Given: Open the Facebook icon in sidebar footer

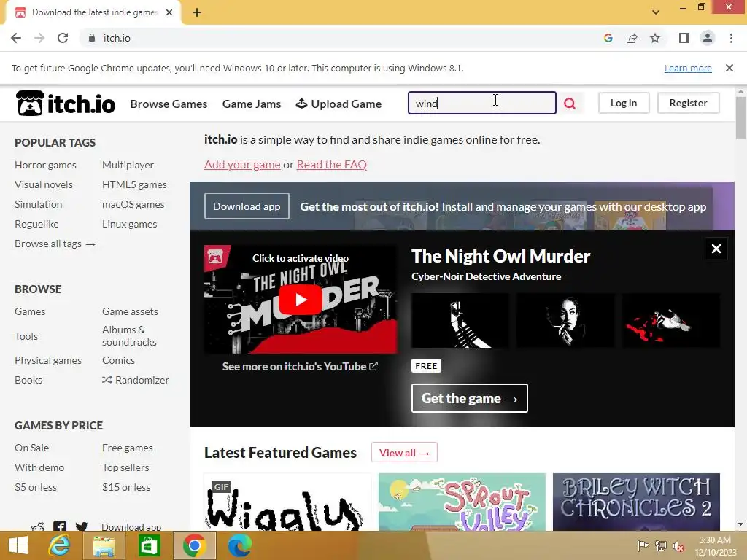Looking at the screenshot, I should pos(60,526).
